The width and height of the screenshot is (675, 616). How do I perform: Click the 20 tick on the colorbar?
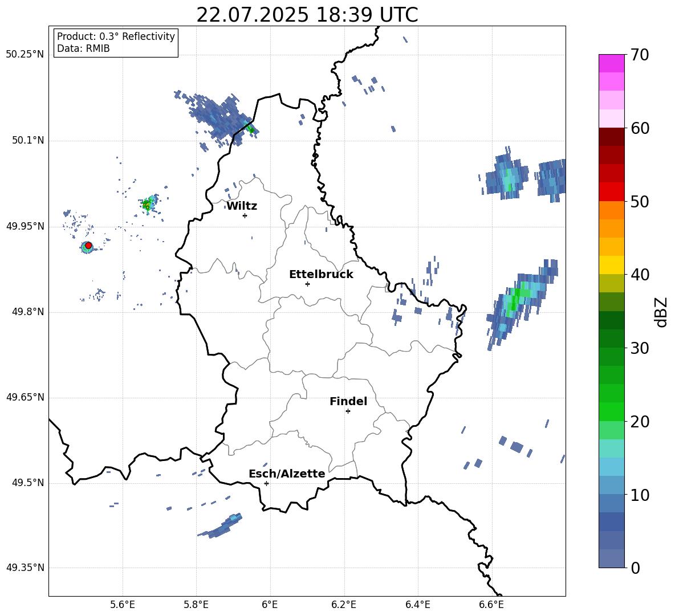point(640,422)
